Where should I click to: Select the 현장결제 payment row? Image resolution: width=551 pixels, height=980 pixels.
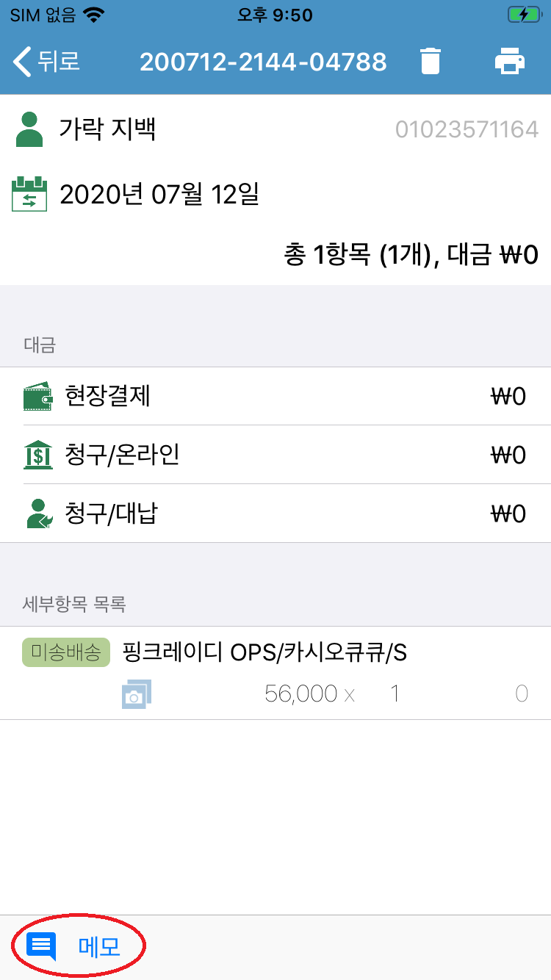click(x=275, y=397)
